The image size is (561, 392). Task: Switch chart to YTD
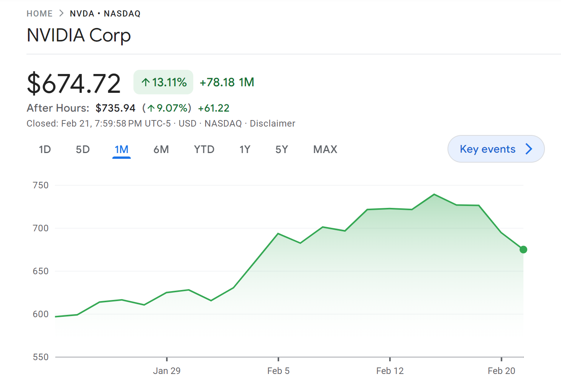pyautogui.click(x=204, y=149)
